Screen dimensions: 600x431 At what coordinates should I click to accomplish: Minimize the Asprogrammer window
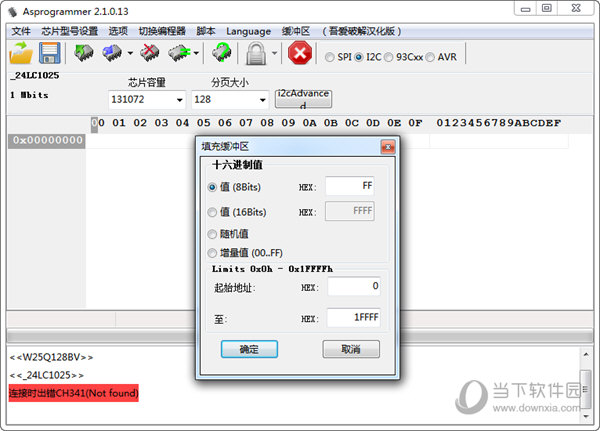pyautogui.click(x=525, y=8)
